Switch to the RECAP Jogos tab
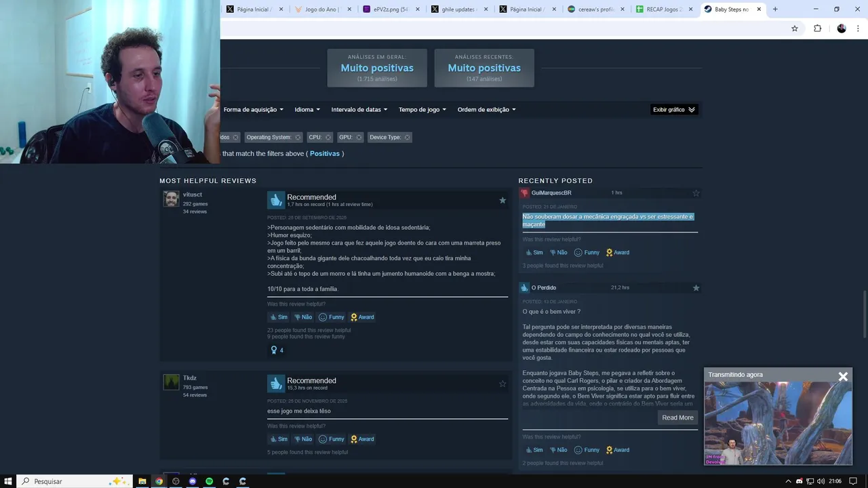Screen dimensions: 868x488 tap(664, 9)
